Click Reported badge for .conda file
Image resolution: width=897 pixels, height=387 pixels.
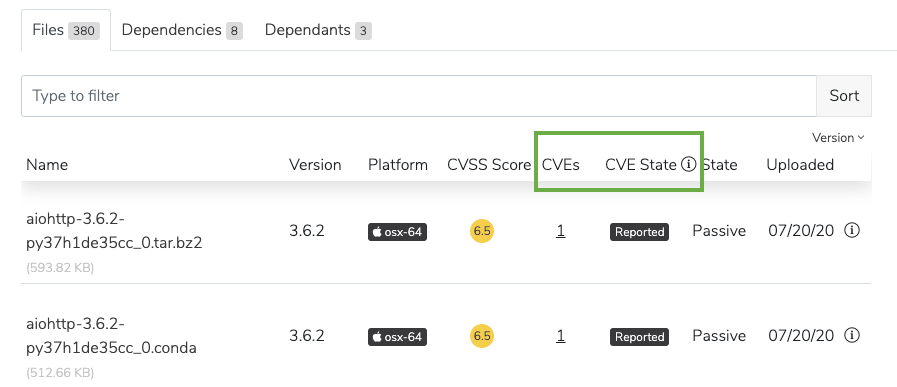tap(640, 337)
